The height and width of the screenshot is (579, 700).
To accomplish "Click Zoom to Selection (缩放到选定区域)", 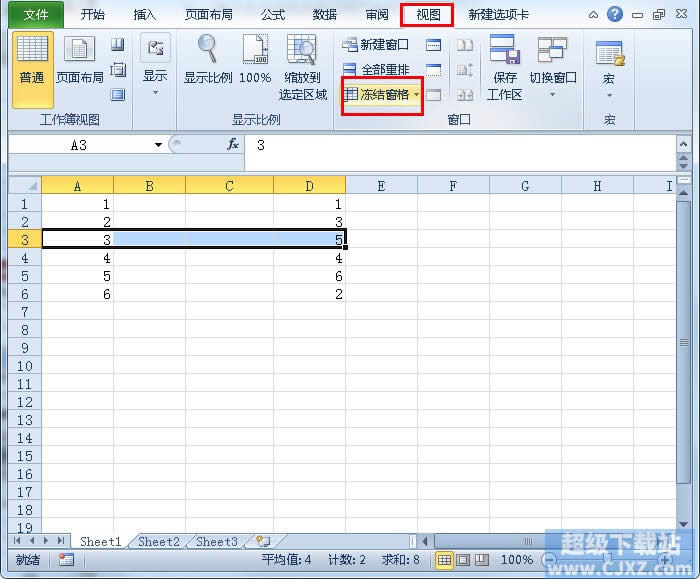I will point(303,68).
